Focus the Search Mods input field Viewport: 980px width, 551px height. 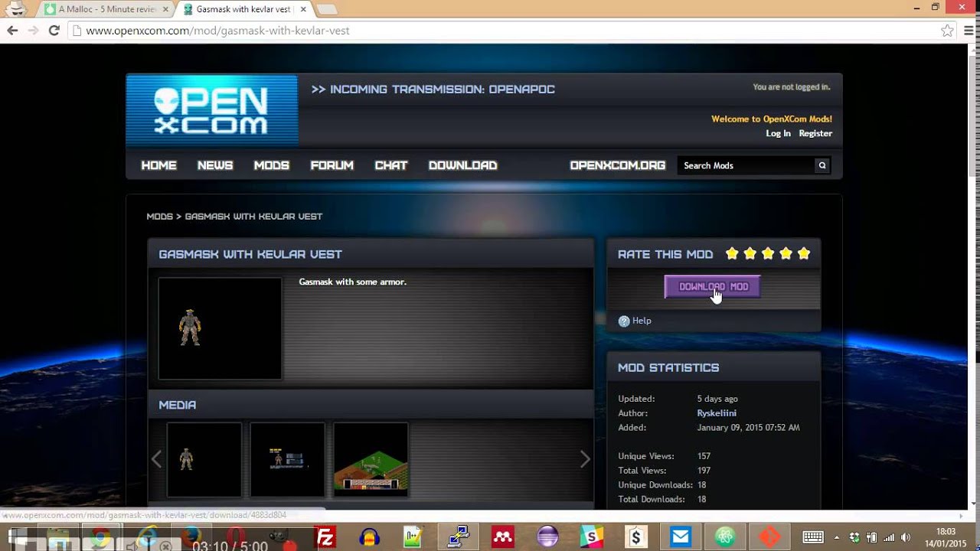click(746, 165)
